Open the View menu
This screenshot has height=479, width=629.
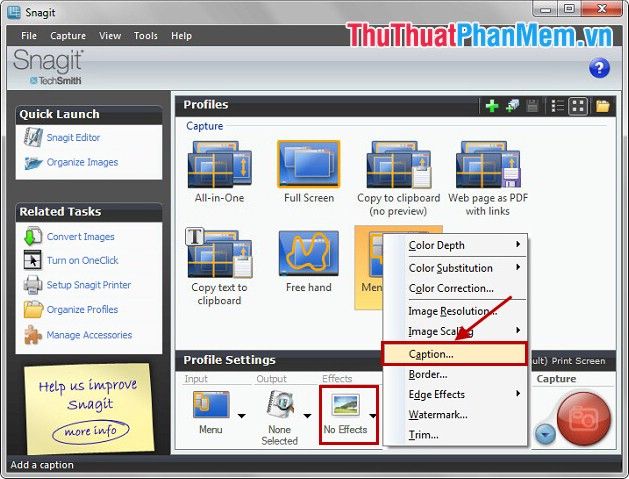click(110, 36)
